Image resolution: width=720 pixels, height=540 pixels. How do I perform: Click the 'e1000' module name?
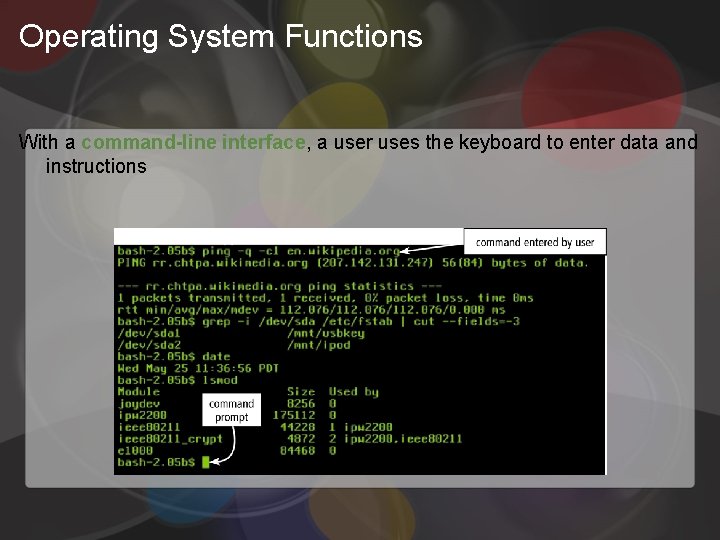click(x=135, y=450)
